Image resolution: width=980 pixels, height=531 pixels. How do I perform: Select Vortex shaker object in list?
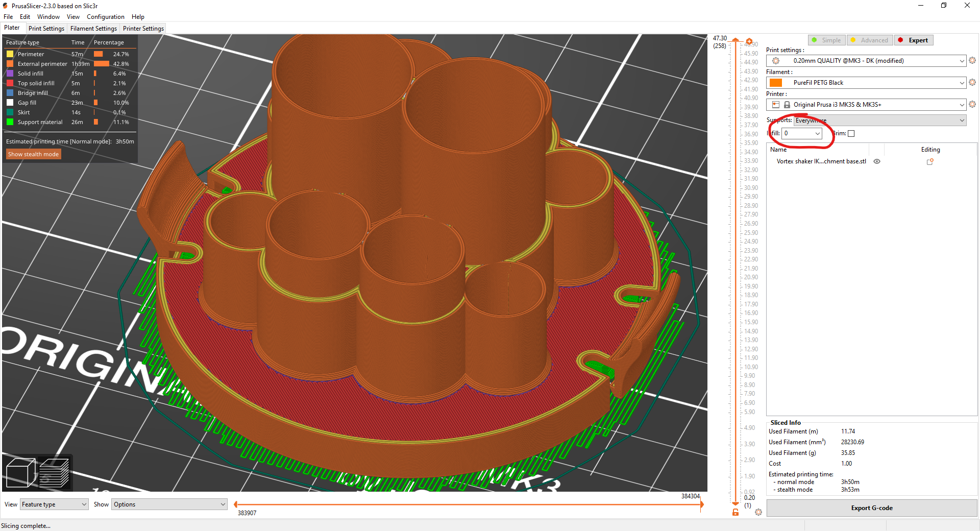(821, 161)
